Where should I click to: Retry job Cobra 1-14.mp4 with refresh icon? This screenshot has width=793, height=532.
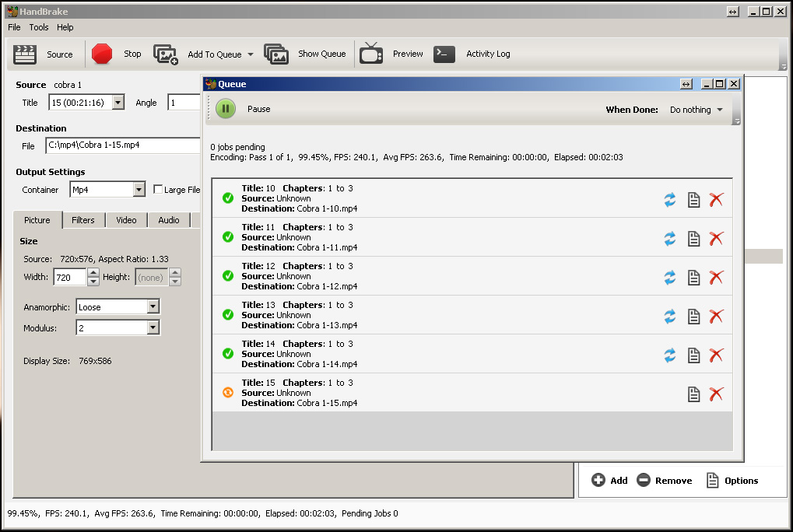point(669,355)
